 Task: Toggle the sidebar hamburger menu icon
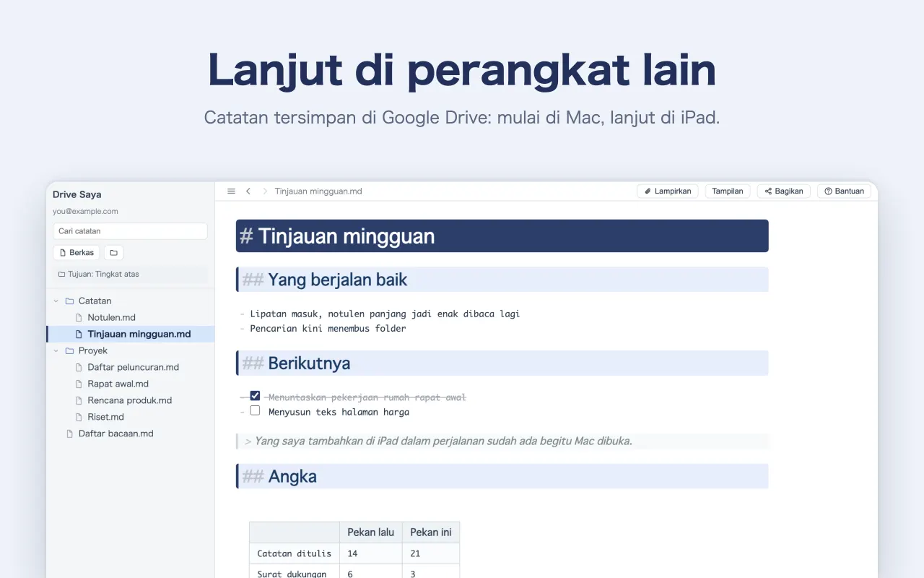tap(231, 191)
